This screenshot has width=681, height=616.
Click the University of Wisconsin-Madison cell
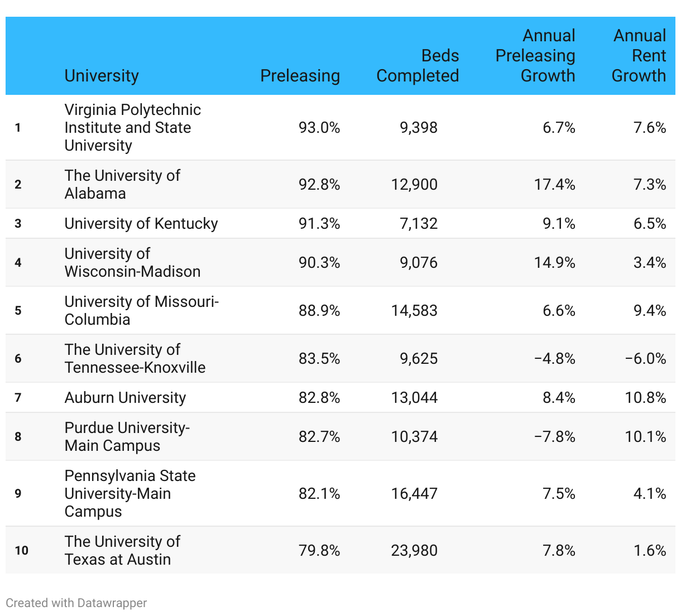(132, 263)
